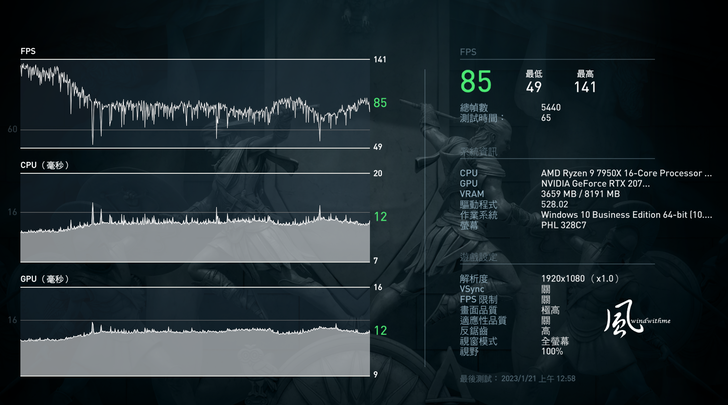The height and width of the screenshot is (405, 728).
Task: Click the VRAM label in system info
Action: pyautogui.click(x=472, y=194)
